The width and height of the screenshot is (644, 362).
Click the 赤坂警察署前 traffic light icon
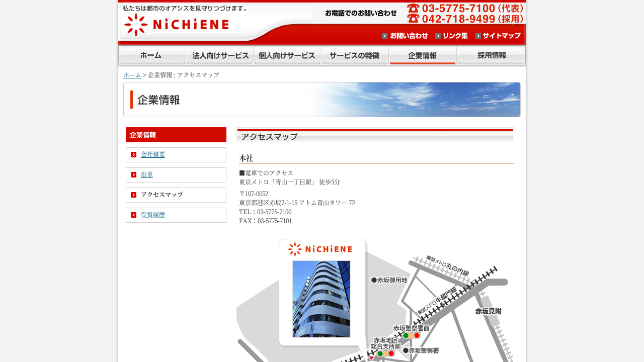tap(411, 335)
